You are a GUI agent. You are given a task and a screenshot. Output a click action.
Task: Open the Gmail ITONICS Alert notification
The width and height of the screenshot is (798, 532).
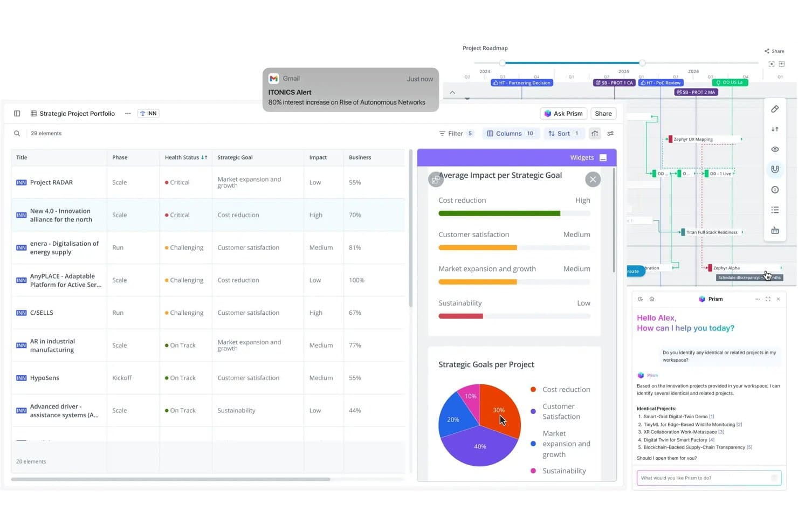pyautogui.click(x=350, y=90)
